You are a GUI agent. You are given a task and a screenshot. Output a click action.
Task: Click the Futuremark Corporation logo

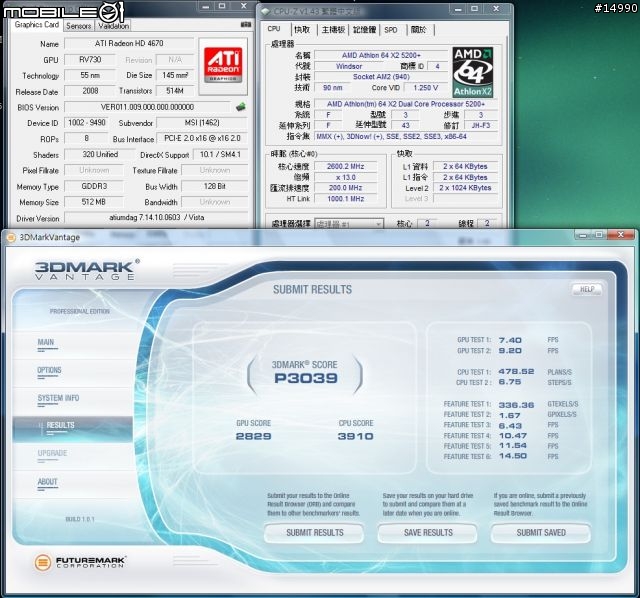click(x=80, y=562)
